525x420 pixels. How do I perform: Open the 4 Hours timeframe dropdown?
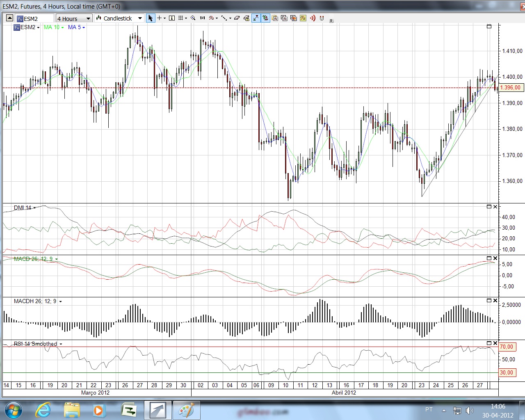74,18
